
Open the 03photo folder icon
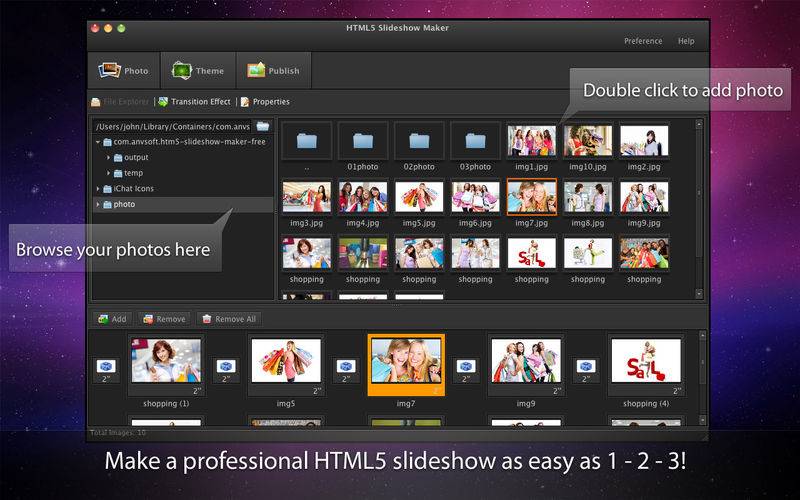coord(475,141)
